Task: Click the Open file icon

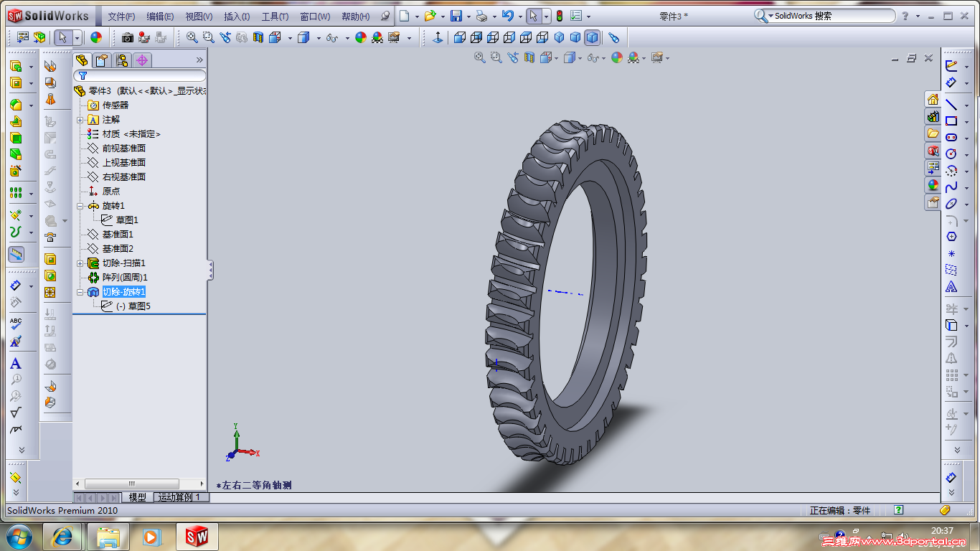Action: [430, 16]
